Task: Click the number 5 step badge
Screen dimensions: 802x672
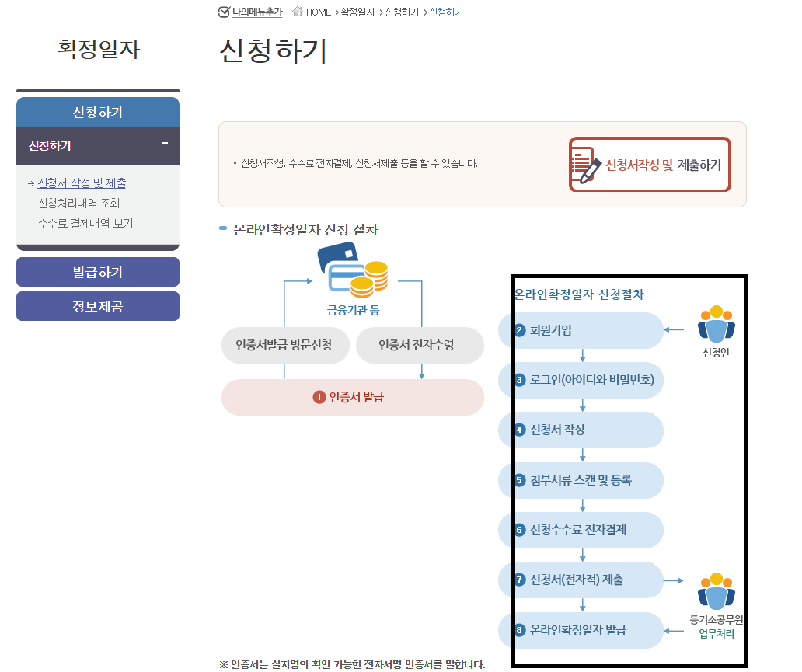Action: tap(519, 480)
